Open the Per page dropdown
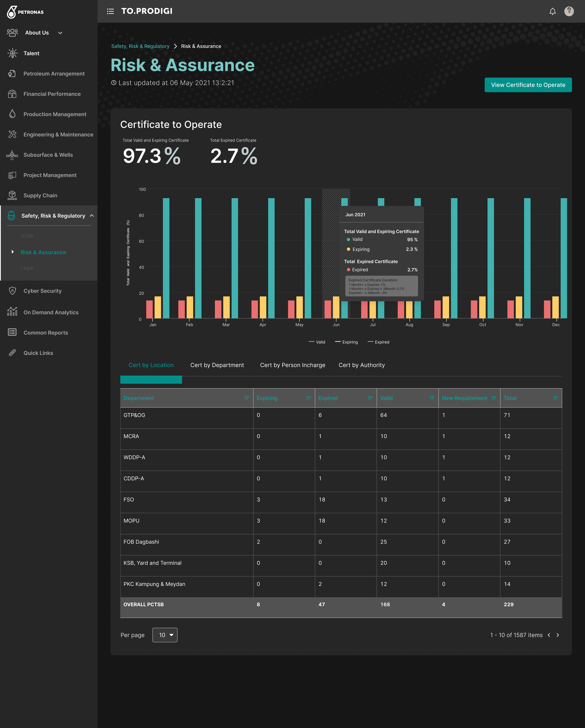Screen dimensions: 585x728 pos(165,635)
